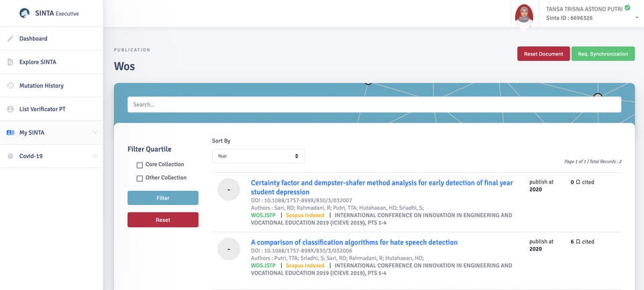Click the List Verificator PT person icon
Screen dimensions: 644x290
click(x=10, y=109)
